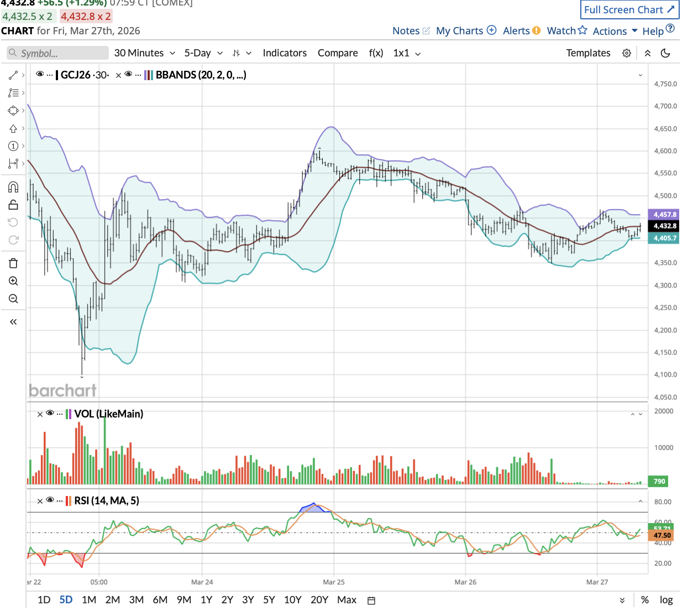Viewport: 693px width, 616px height.
Task: Click the Notes link
Action: click(406, 31)
